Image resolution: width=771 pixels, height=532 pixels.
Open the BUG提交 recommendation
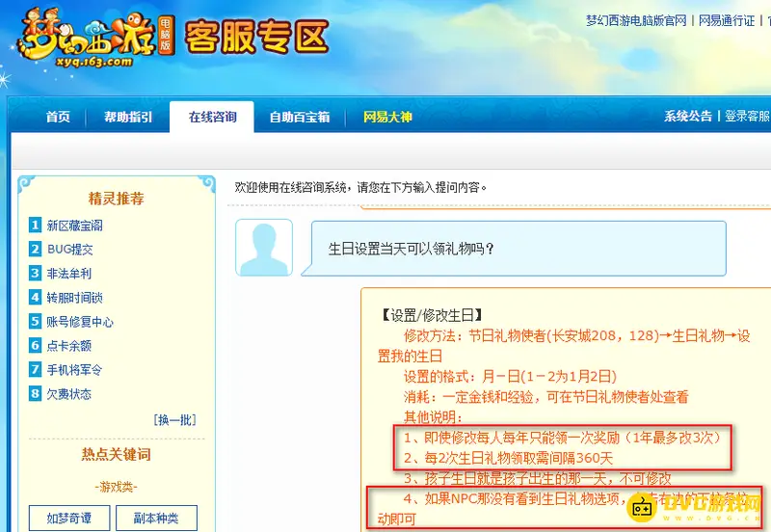point(69,250)
